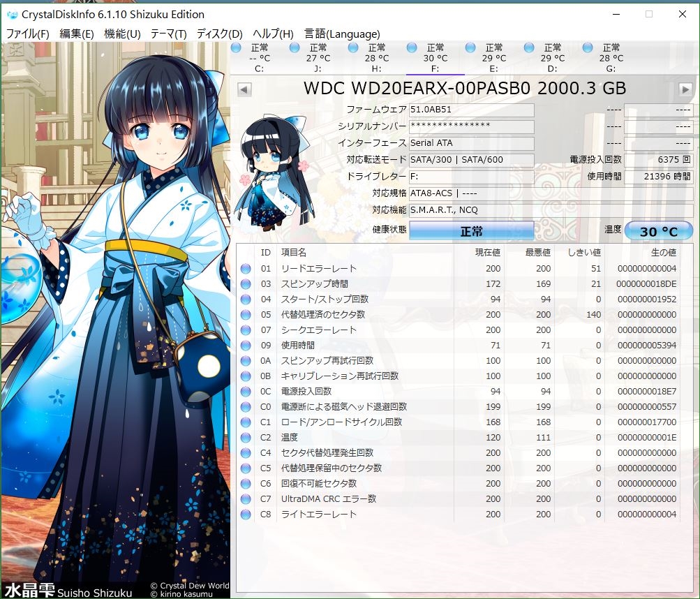700x599 pixels.
Task: Click the masked serial number field
Action: (471, 126)
